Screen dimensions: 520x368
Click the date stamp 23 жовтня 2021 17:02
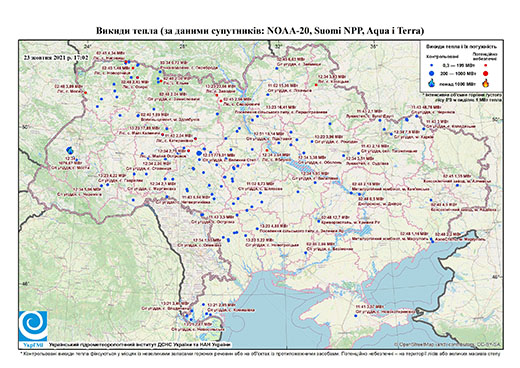pyautogui.click(x=56, y=57)
